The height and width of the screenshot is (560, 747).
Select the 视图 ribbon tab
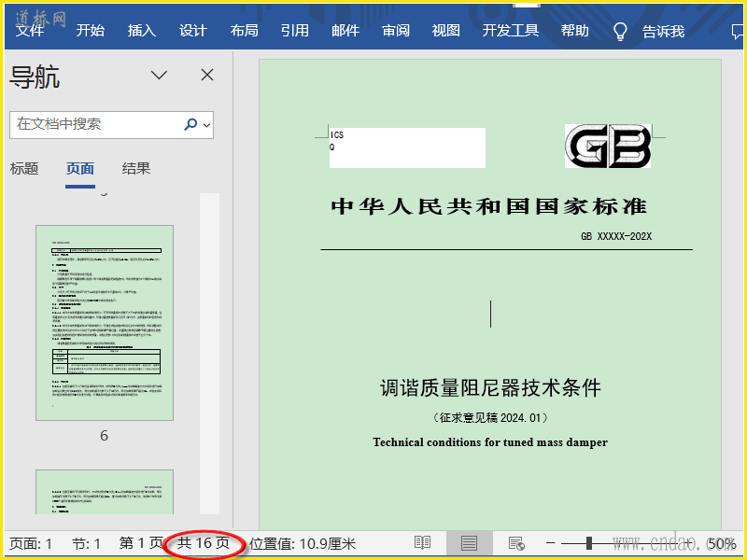(x=446, y=31)
